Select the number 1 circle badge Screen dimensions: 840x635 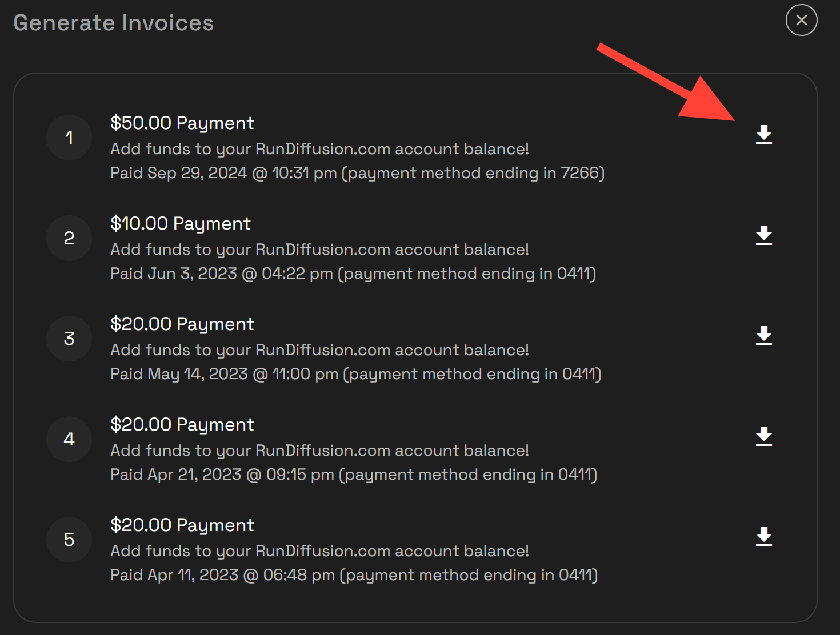coord(69,138)
